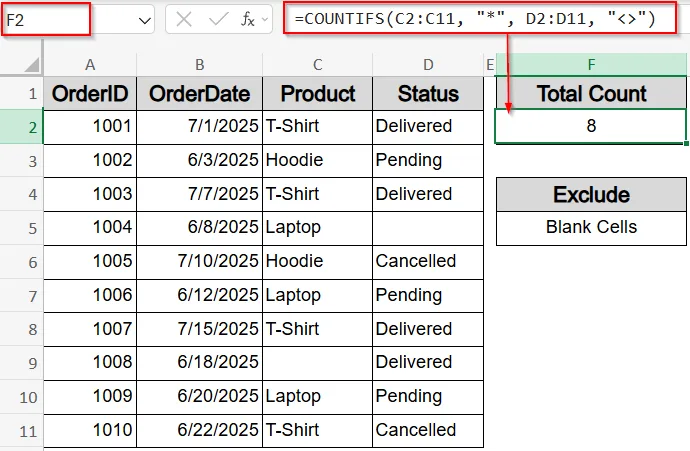The height and width of the screenshot is (451, 690).
Task: Select the date cell 6/12/2025
Action: click(x=199, y=296)
